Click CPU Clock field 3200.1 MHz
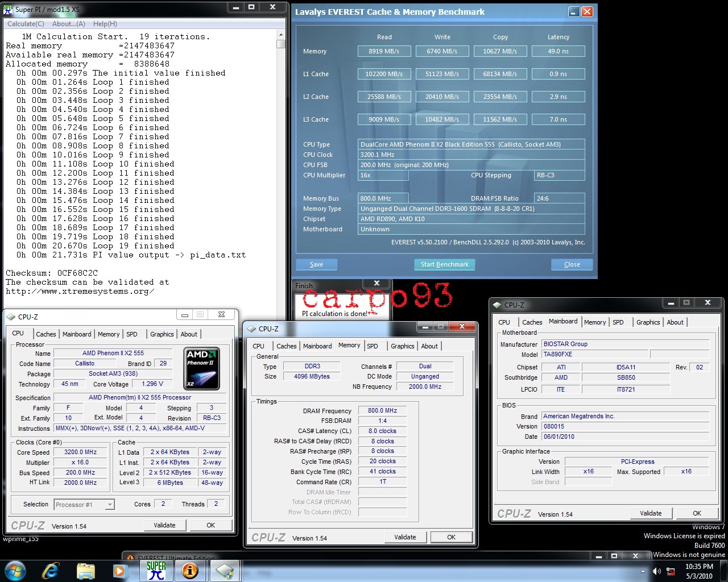Screen dimensions: 728x582 click(x=471, y=155)
